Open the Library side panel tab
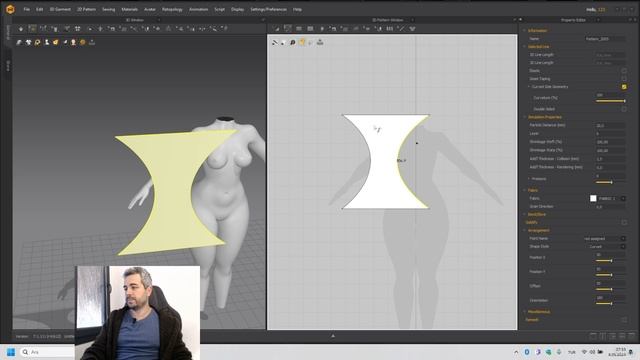This screenshot has height=360, width=640. [x=8, y=33]
